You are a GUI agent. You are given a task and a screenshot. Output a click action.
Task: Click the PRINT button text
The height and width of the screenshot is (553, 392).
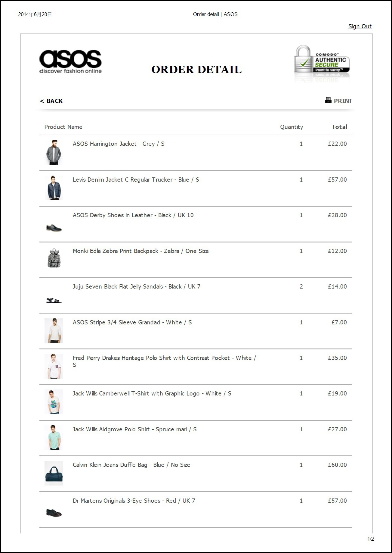point(343,101)
